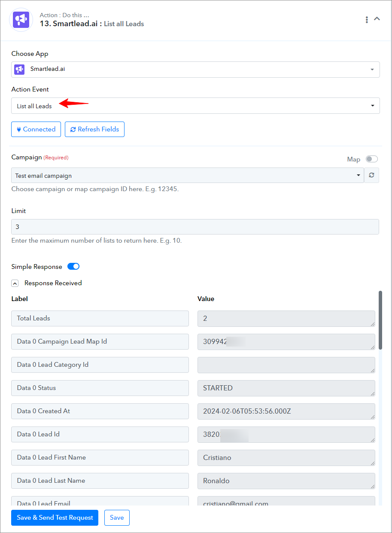This screenshot has height=533, width=392.
Task: Click the Created At value 2024-02-06T05:53:56.000Z
Action: [286, 411]
